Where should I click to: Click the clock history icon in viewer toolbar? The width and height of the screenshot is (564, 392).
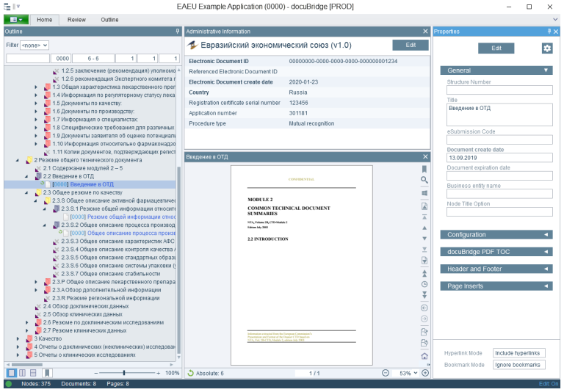click(424, 284)
